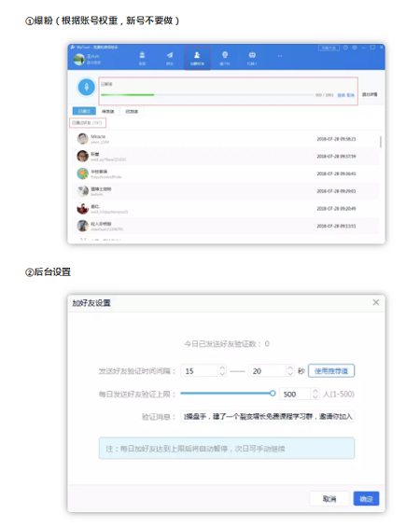Select the Miracle contact row
Image resolution: width=420 pixels, height=527 pixels.
click(226, 139)
